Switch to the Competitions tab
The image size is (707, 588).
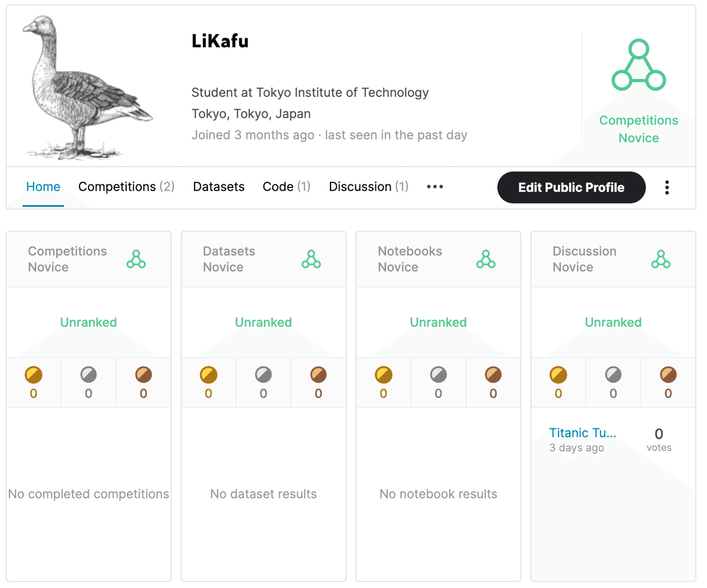(126, 187)
